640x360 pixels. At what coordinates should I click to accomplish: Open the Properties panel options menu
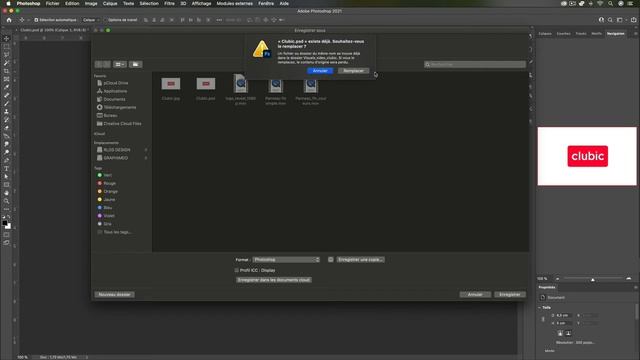tap(636, 287)
